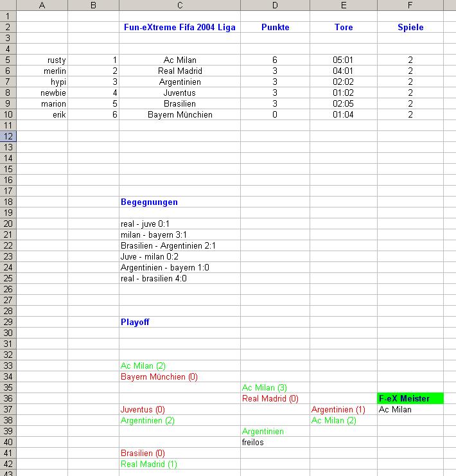Click the 'Brasilien' cell in row 9

(x=180, y=103)
